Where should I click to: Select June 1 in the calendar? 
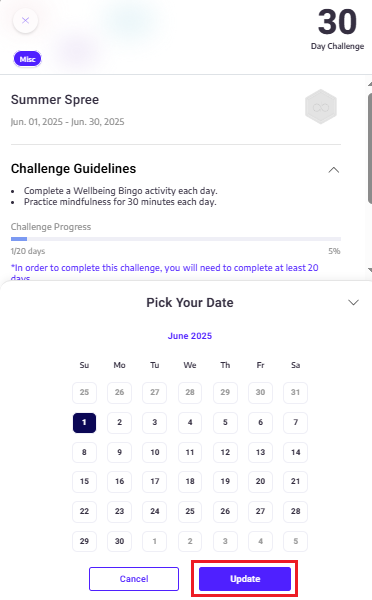coord(84,422)
